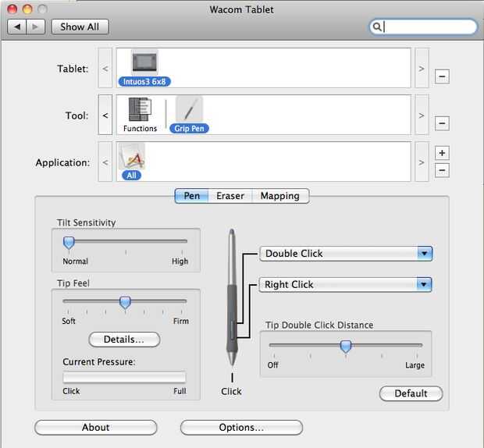The image size is (484, 448).
Task: Select the All applications icon
Action: pyautogui.click(x=132, y=156)
